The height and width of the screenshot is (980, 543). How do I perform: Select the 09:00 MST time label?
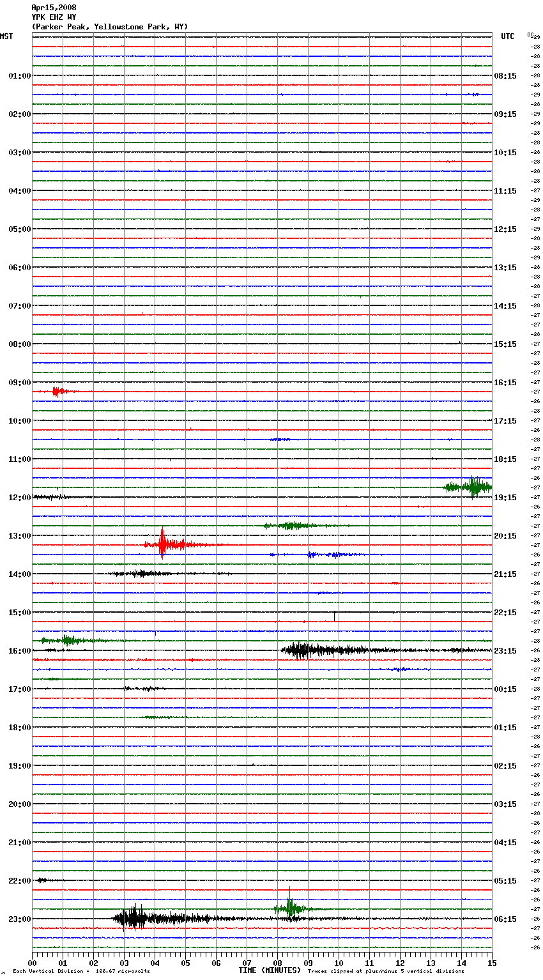[x=20, y=383]
